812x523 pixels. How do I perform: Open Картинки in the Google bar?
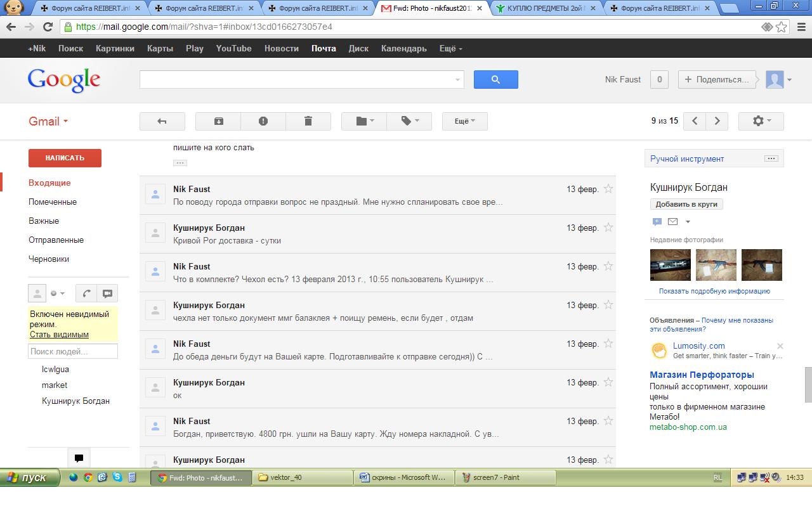pyautogui.click(x=115, y=48)
